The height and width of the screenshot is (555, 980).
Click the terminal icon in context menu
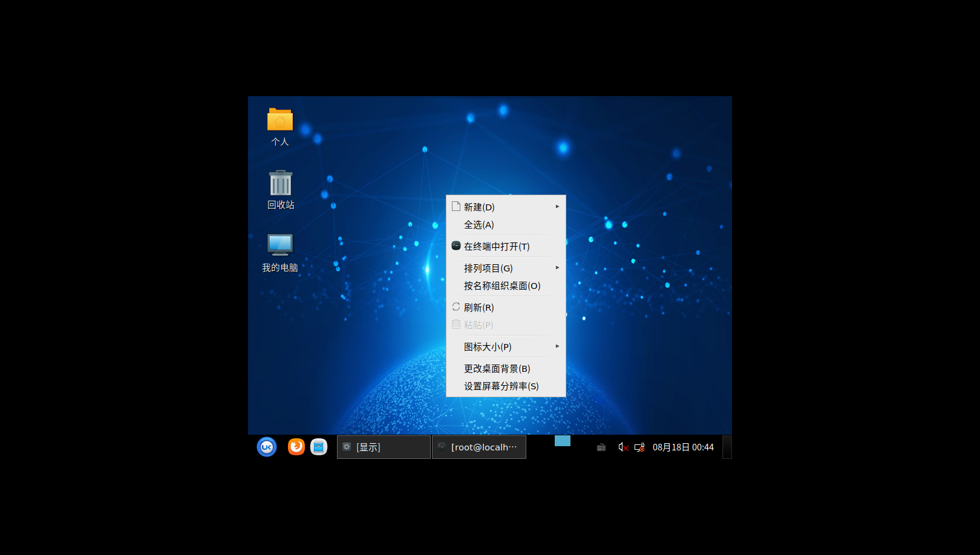click(456, 245)
